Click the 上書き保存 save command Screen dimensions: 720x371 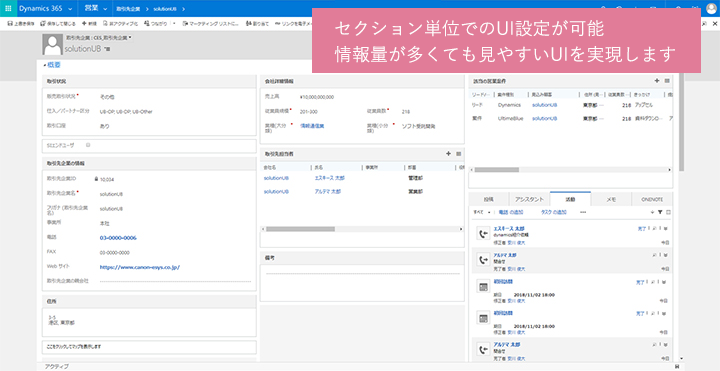(x=21, y=23)
